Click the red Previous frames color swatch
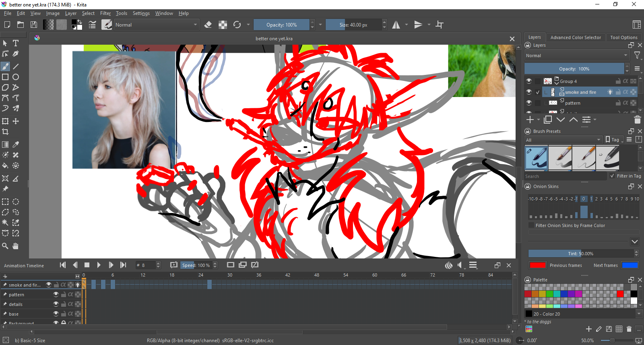 (x=538, y=265)
